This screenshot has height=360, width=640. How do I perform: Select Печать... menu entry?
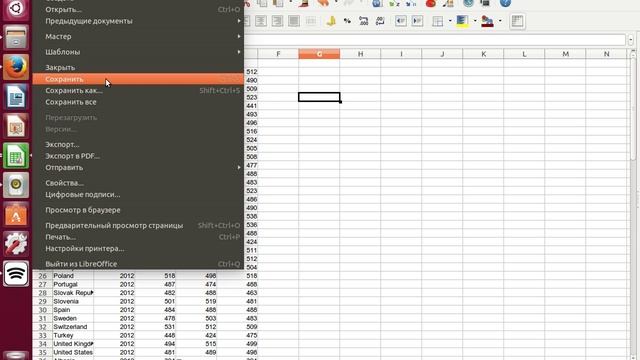(x=138, y=237)
